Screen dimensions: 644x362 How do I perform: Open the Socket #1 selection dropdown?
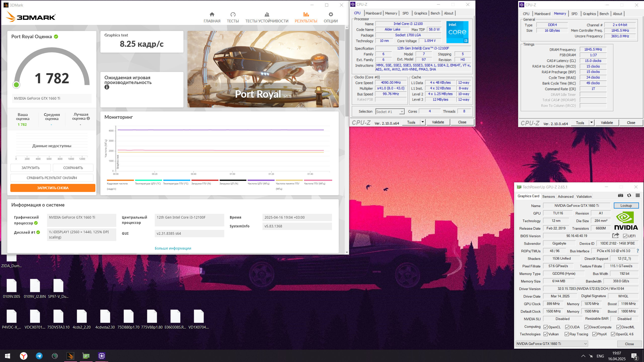[390, 111]
